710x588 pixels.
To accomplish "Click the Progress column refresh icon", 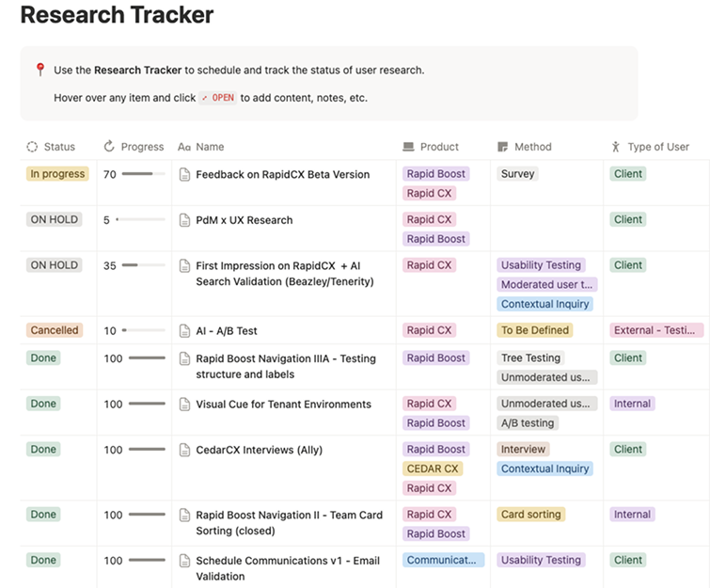I will (x=109, y=147).
